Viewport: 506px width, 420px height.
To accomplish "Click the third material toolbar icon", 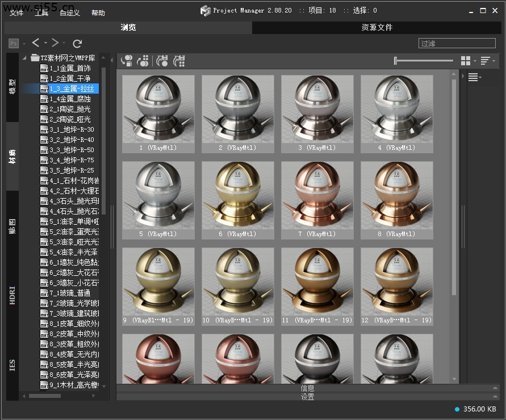I will pyautogui.click(x=162, y=61).
